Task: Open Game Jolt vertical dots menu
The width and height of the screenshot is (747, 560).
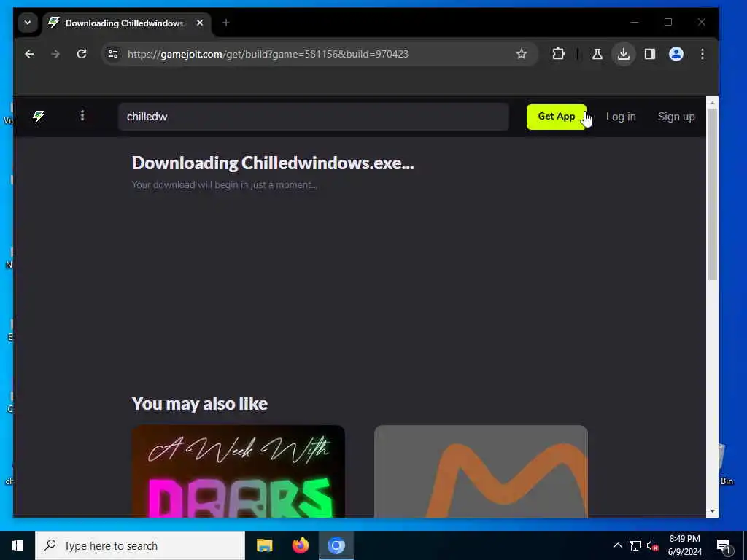Action: (x=82, y=116)
